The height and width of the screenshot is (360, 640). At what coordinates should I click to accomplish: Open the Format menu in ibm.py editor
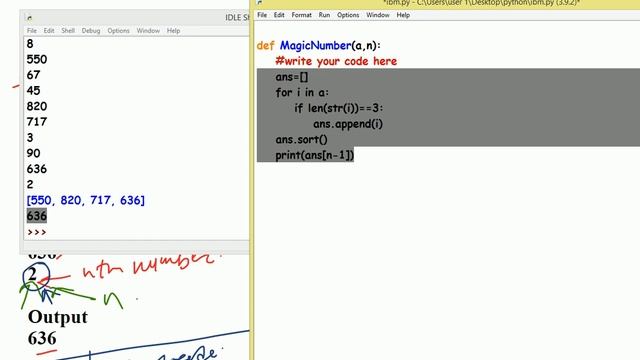(x=301, y=15)
